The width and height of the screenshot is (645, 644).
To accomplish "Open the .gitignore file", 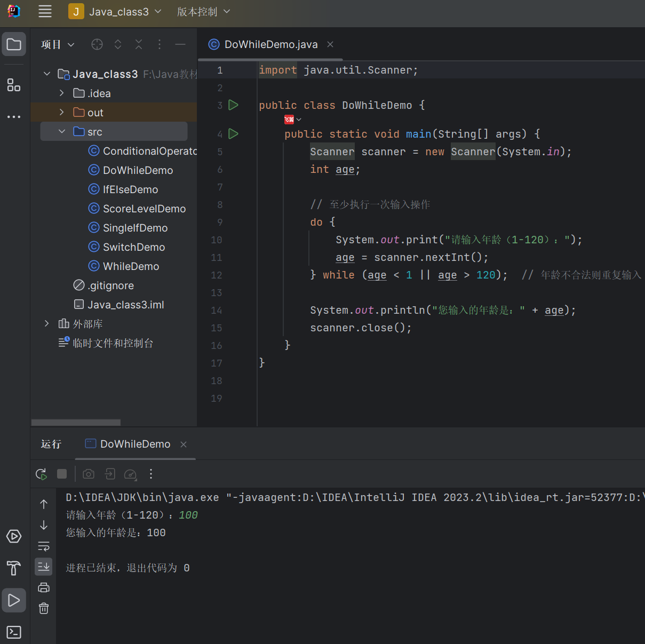I will coord(110,285).
